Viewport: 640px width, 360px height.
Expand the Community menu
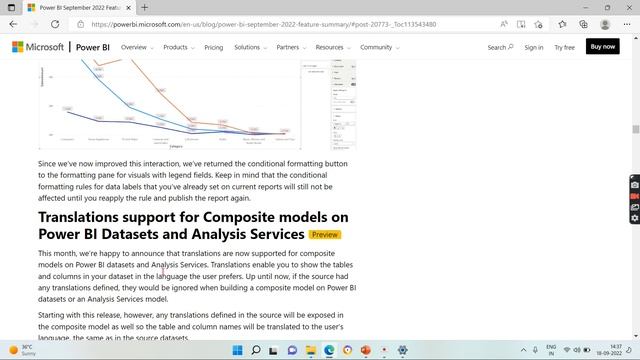coord(380,47)
